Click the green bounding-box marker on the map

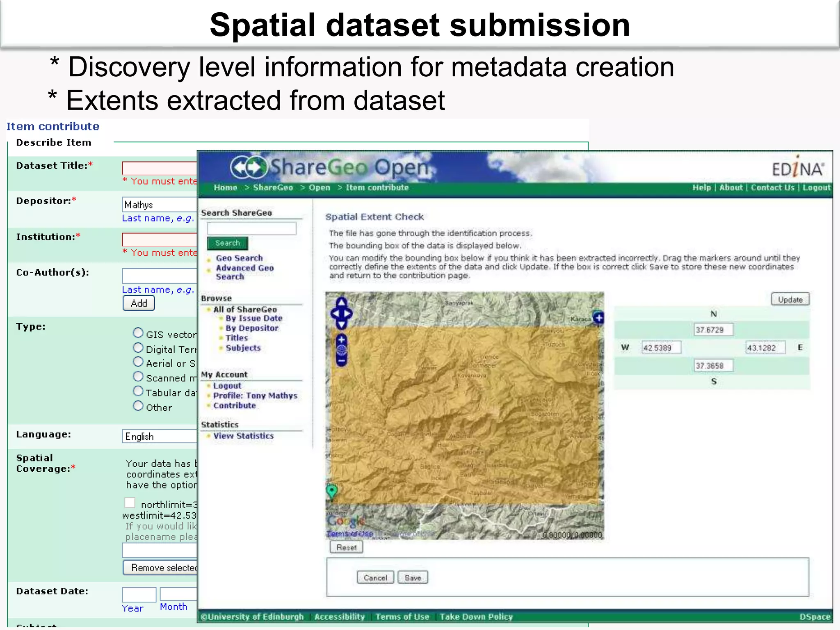pyautogui.click(x=332, y=491)
